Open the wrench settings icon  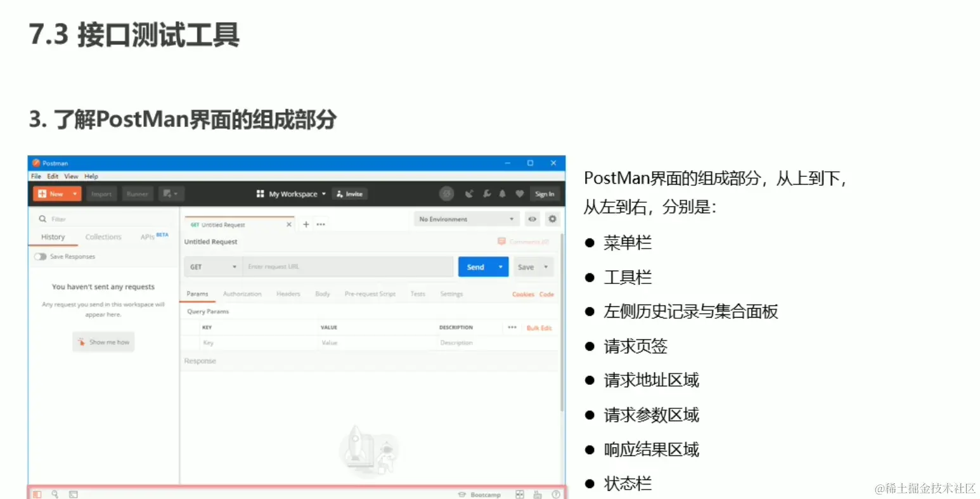tap(487, 194)
